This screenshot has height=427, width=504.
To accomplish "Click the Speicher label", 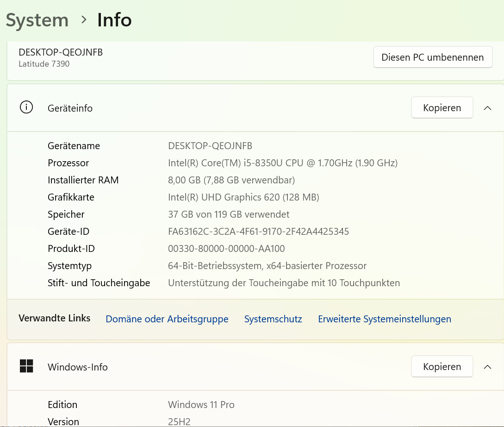I will click(x=66, y=214).
